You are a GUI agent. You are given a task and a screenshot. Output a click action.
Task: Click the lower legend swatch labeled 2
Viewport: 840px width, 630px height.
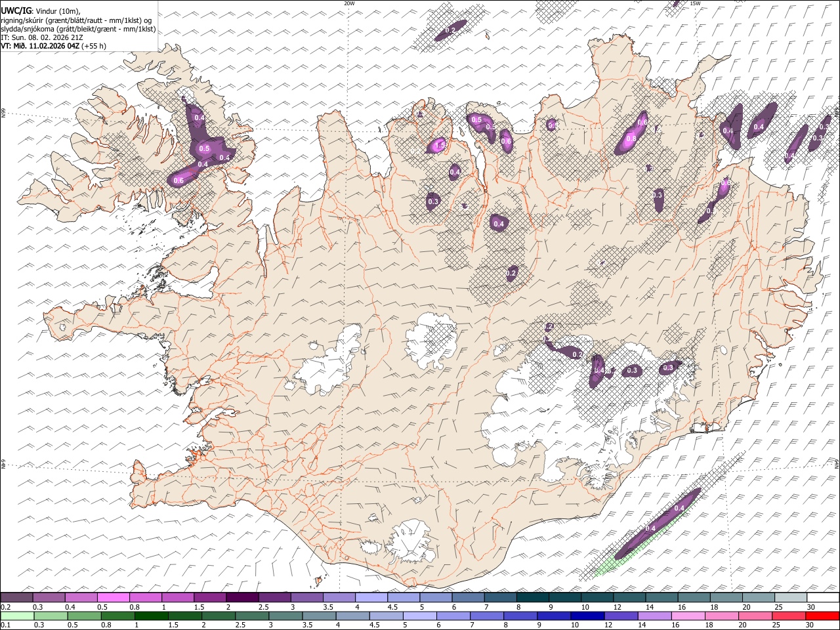coord(218,616)
